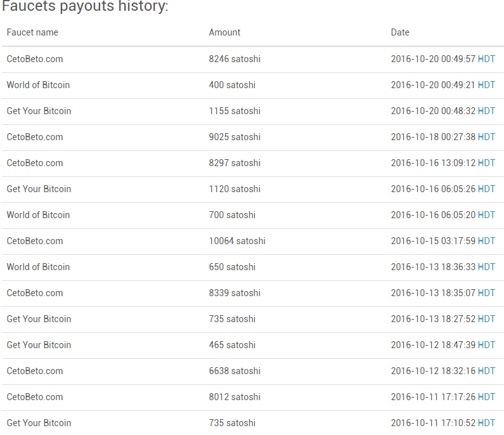Click HDT in the 8339 satoshi row
This screenshot has height=435, width=504.
[x=486, y=293]
